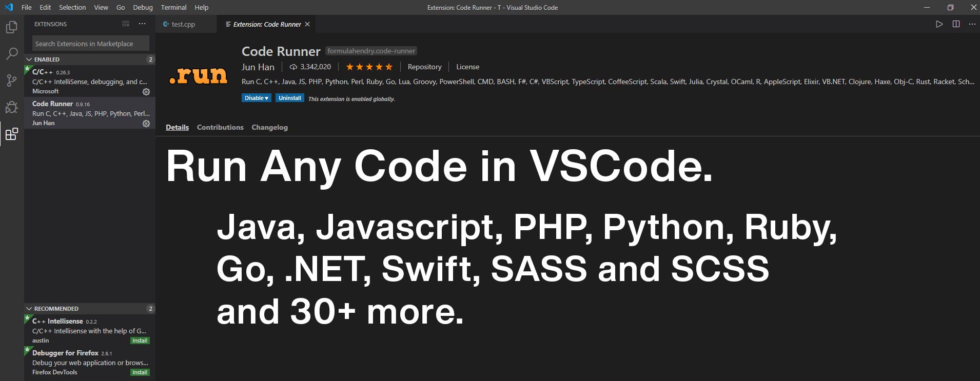This screenshot has width=980, height=381.
Task: Open the gear menu for Code Runner extension
Action: tap(146, 123)
